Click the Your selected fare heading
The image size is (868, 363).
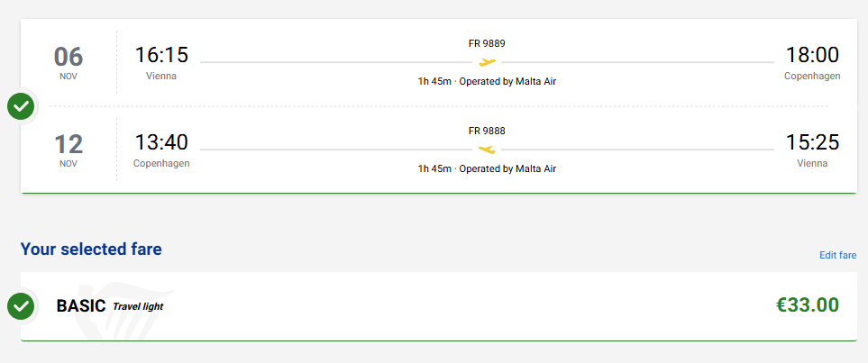(x=91, y=249)
